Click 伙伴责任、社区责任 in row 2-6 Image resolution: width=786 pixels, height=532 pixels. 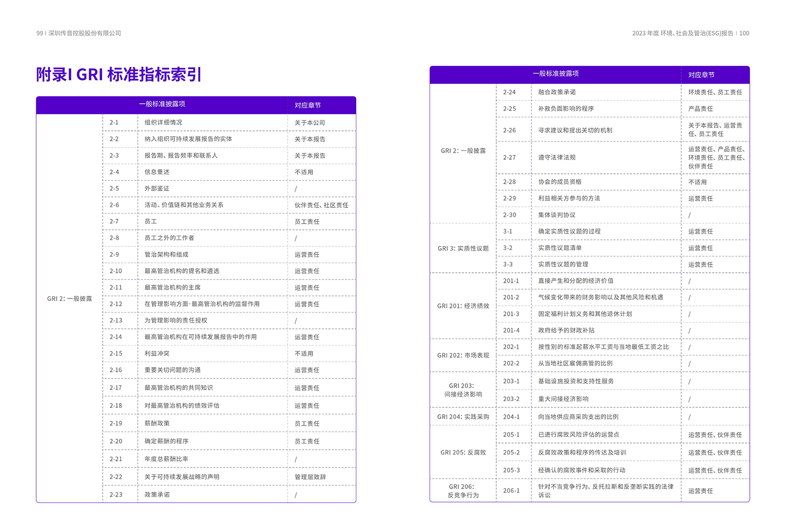click(x=321, y=205)
